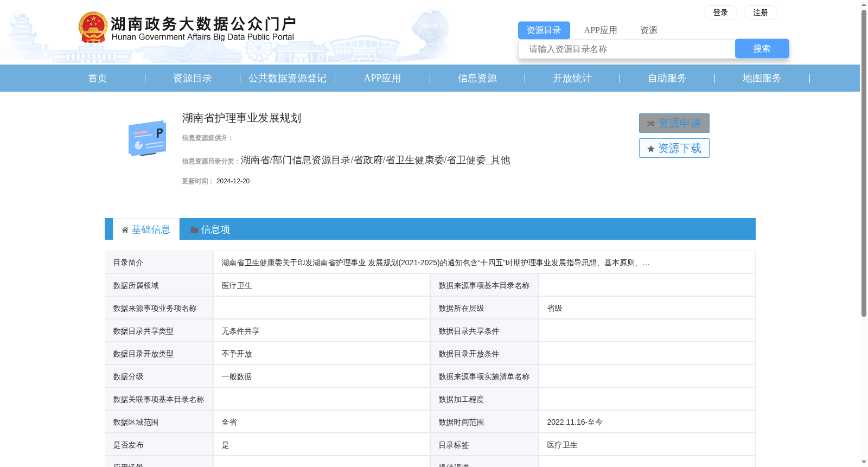
Task: Select the 资源 search tab
Action: pos(648,30)
